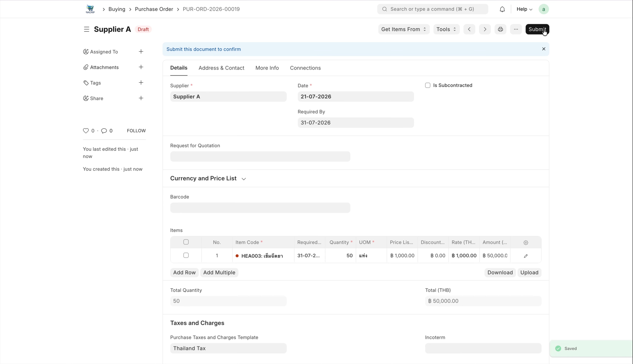Add an attachment with plus icon

tap(141, 67)
